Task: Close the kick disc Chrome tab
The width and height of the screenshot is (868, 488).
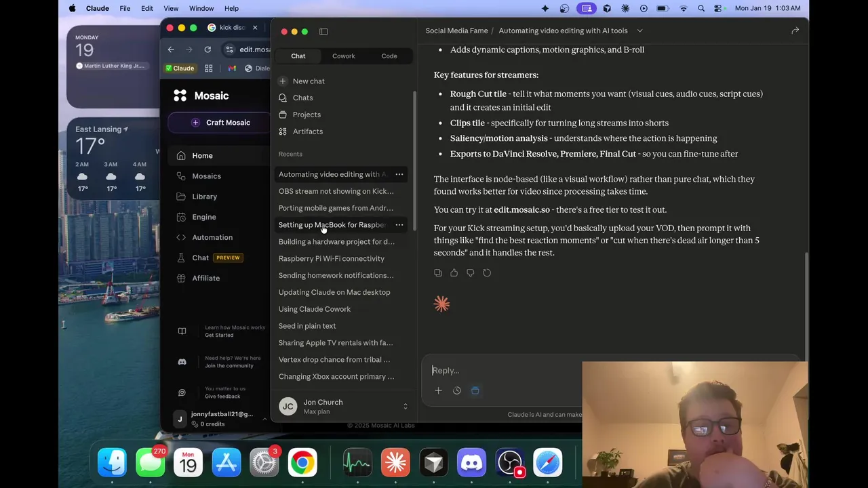Action: (255, 28)
